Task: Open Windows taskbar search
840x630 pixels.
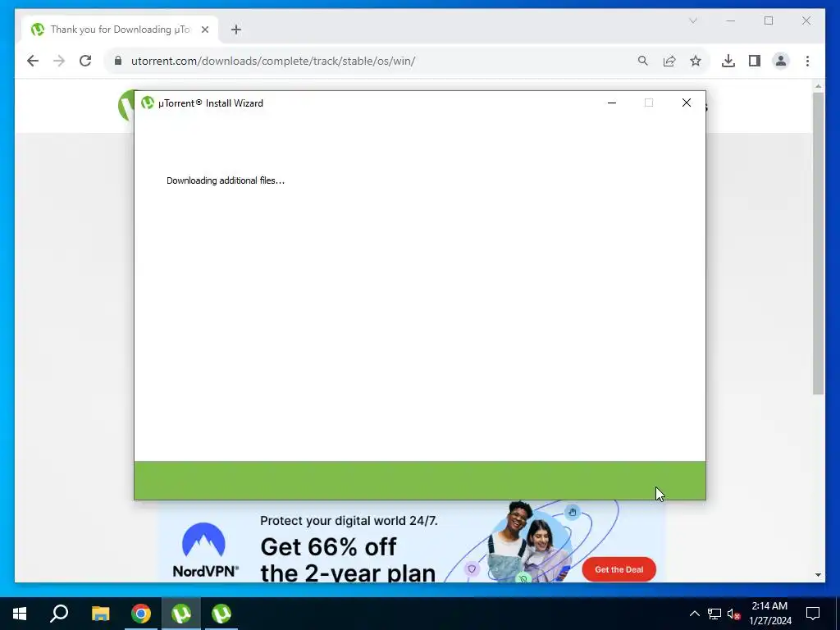Action: point(59,614)
